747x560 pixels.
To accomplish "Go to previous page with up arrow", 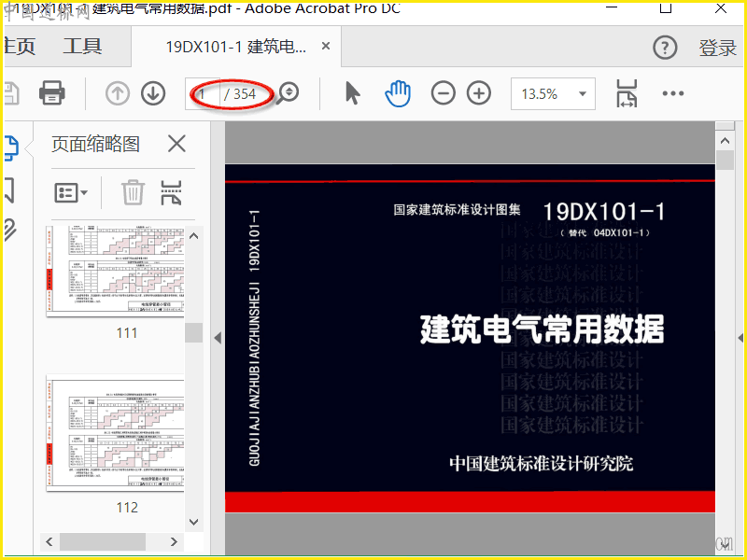I will point(118,93).
